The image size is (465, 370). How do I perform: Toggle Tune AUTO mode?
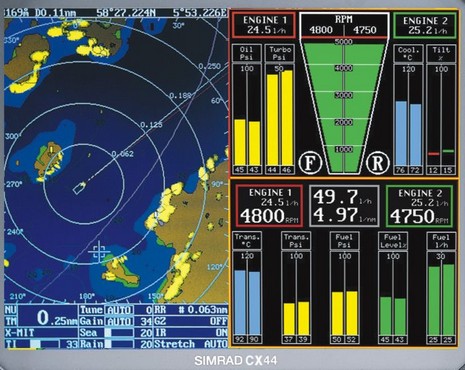point(119,310)
